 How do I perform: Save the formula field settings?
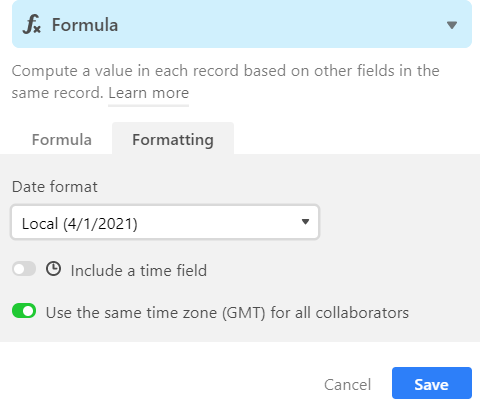[x=432, y=383]
